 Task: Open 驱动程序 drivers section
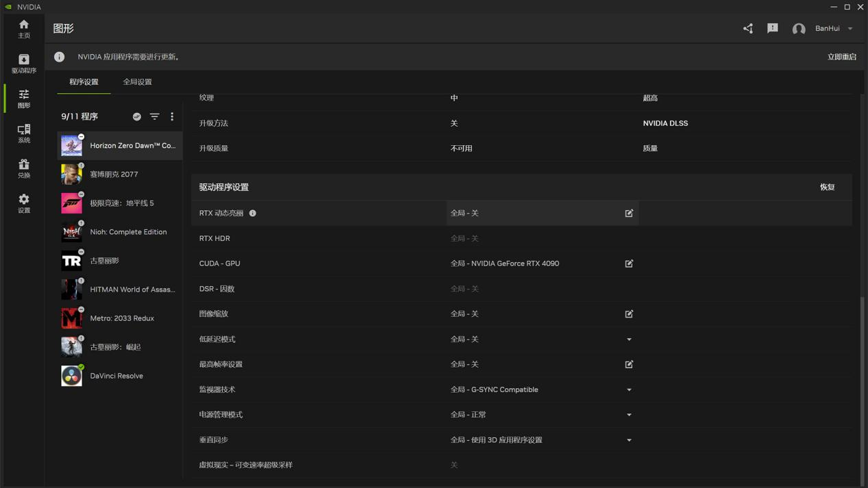[x=24, y=64]
